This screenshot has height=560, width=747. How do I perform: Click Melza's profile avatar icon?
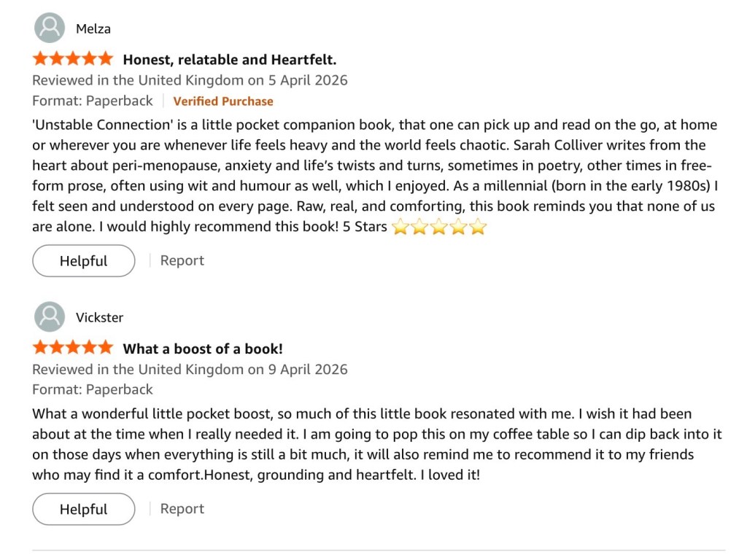tap(50, 28)
